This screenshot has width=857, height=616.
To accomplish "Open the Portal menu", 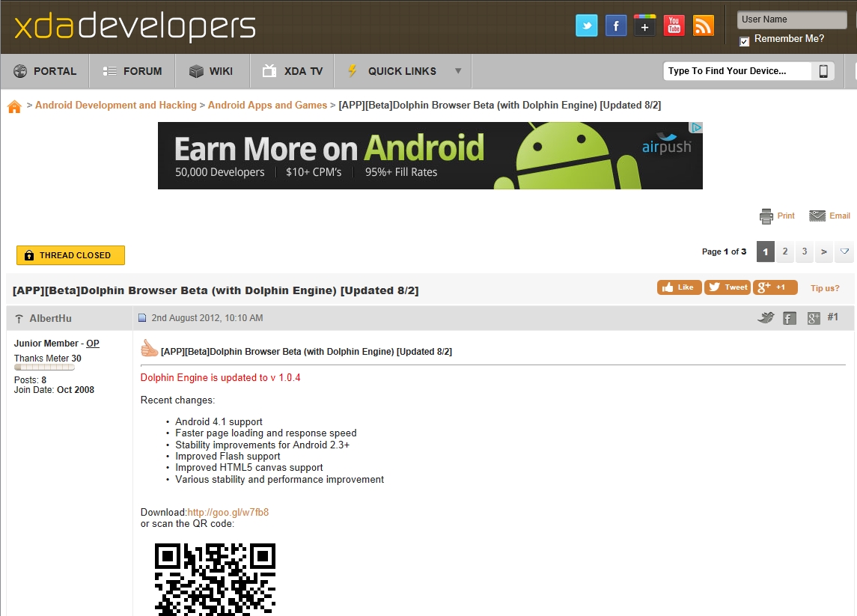I will [x=45, y=71].
